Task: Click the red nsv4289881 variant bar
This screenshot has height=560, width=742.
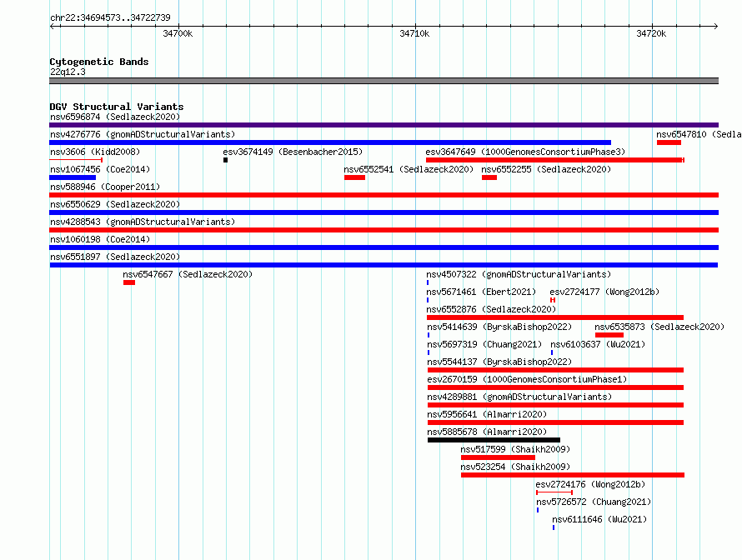Action: pyautogui.click(x=555, y=405)
